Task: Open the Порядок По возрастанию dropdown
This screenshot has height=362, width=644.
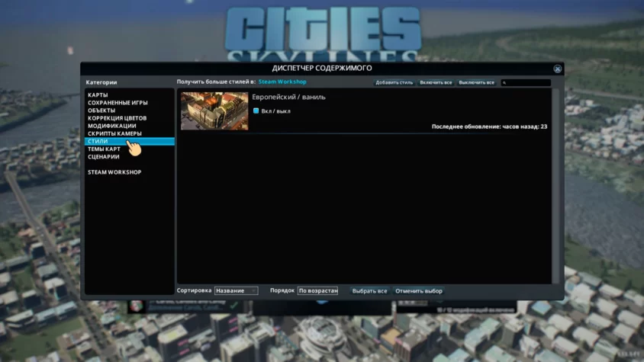Action: point(318,290)
